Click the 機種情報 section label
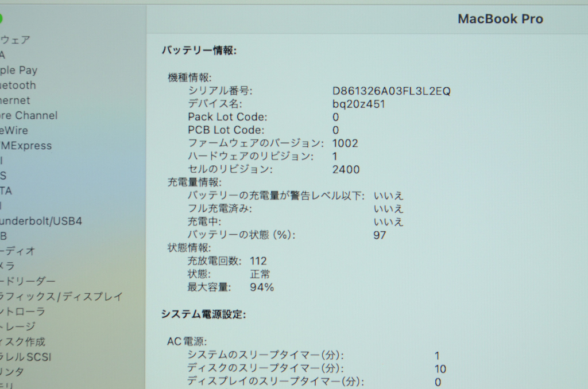 [189, 77]
